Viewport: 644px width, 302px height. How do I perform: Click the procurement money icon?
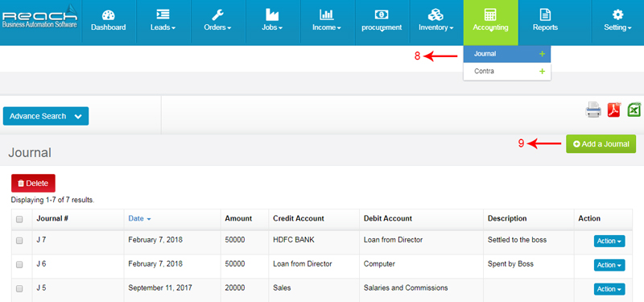coord(382,14)
